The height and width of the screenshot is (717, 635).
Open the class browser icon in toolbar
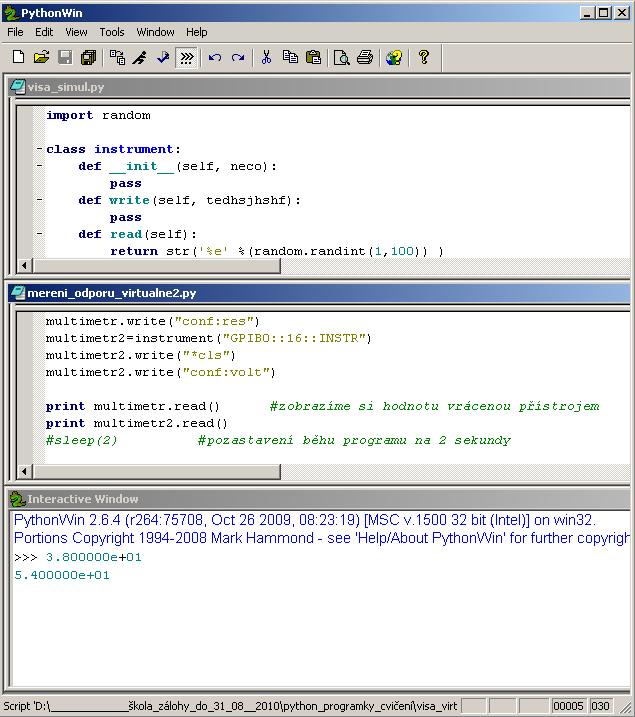(x=117, y=57)
